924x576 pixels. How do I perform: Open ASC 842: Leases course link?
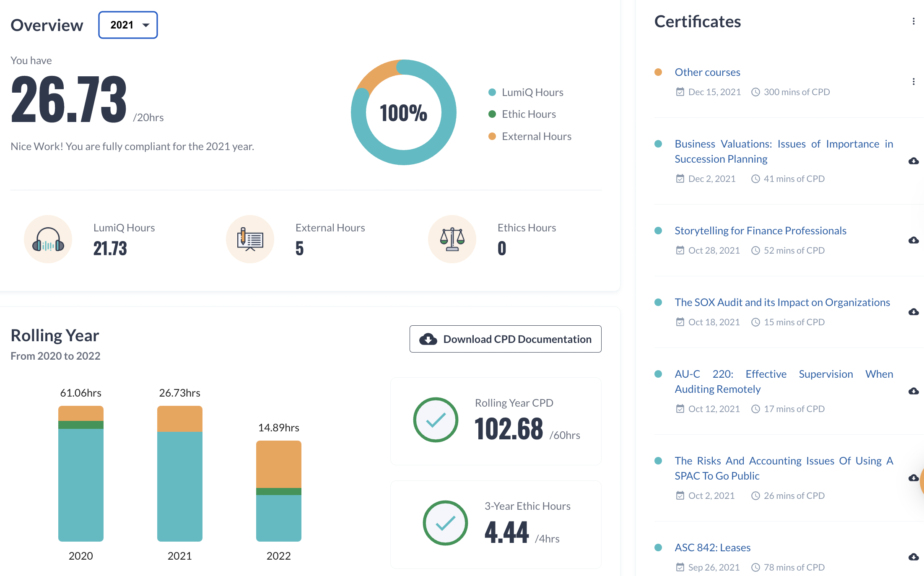tap(712, 547)
